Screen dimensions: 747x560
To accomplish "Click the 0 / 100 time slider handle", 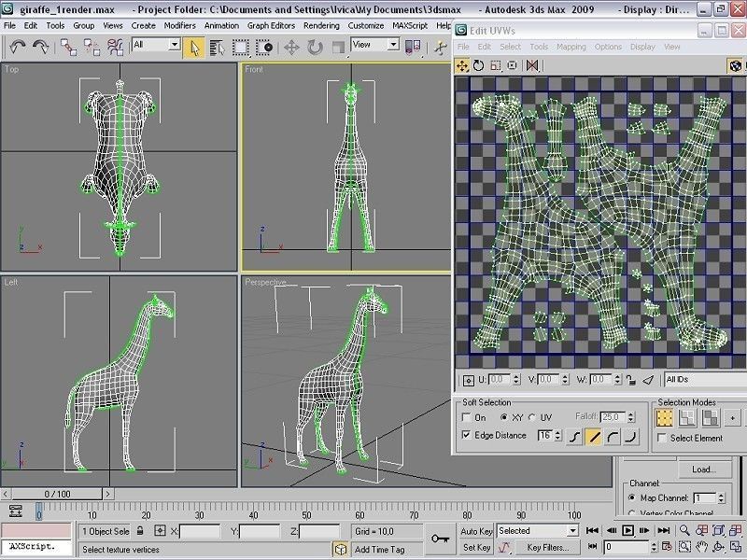I will (57, 495).
